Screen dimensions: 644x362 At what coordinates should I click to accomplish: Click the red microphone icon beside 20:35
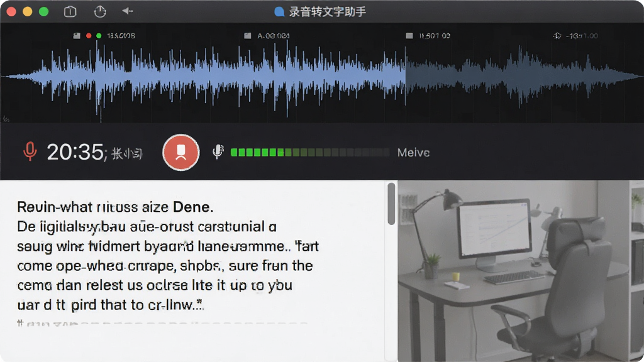click(30, 151)
